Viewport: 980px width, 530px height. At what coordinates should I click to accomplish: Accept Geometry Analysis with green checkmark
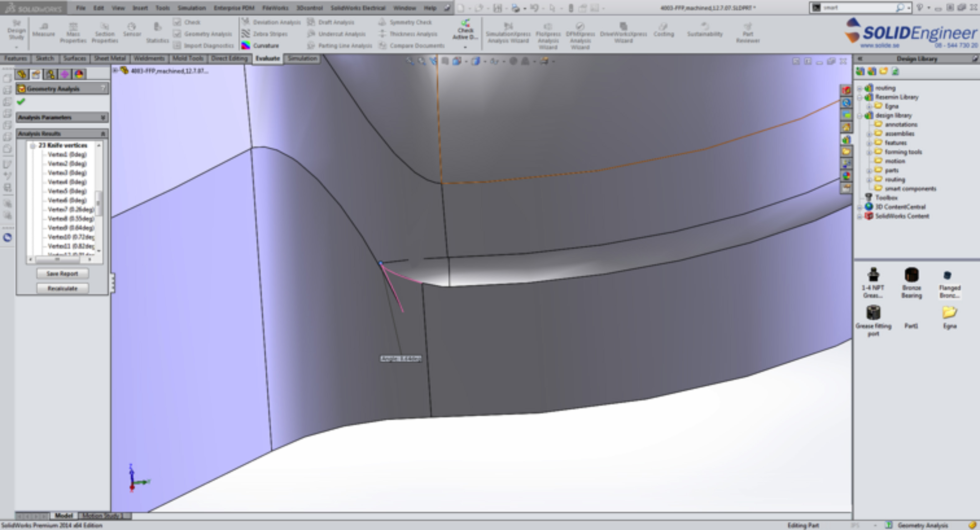click(21, 102)
